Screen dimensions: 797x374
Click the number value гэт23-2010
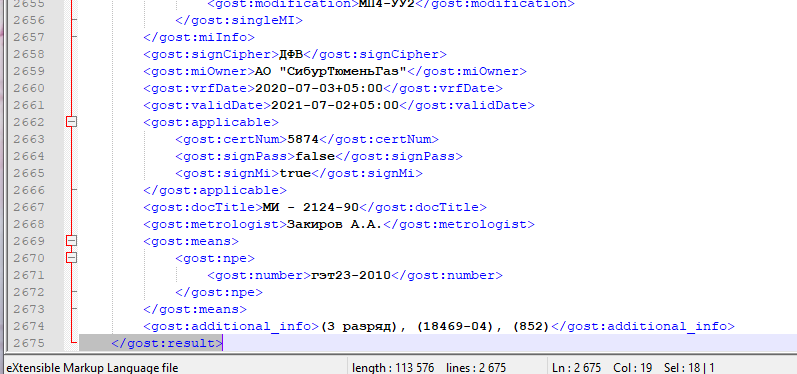(x=351, y=275)
